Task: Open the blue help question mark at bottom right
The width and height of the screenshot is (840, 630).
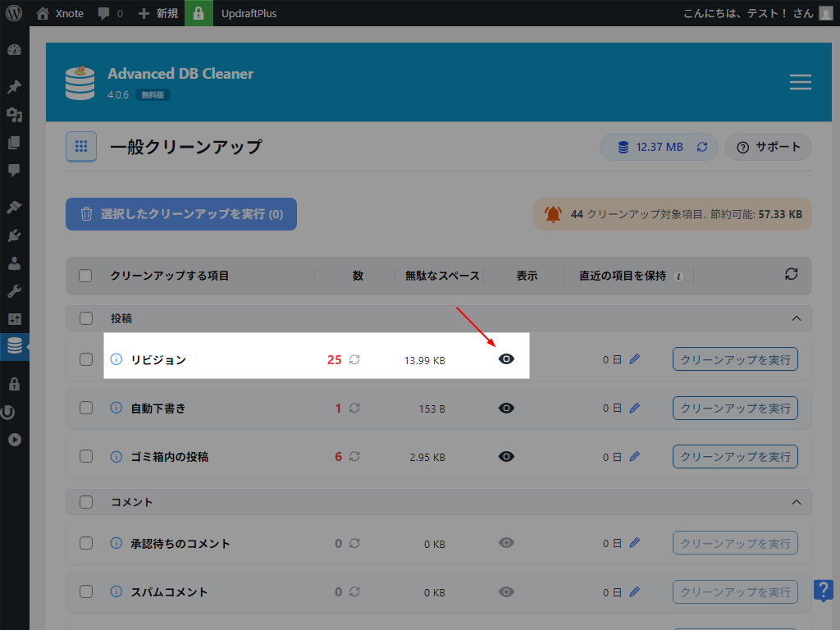Action: (x=824, y=589)
